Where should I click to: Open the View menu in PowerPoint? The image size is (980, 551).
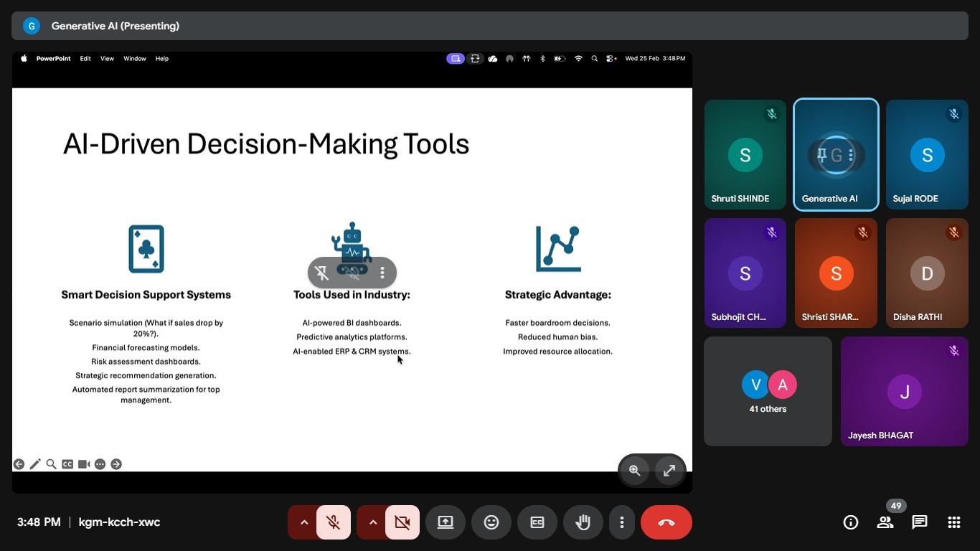[107, 59]
